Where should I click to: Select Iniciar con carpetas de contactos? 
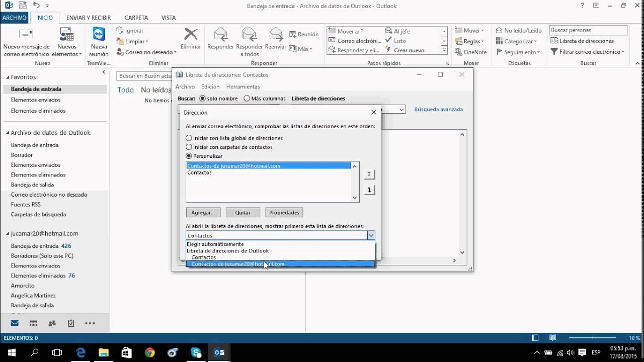(x=229, y=147)
